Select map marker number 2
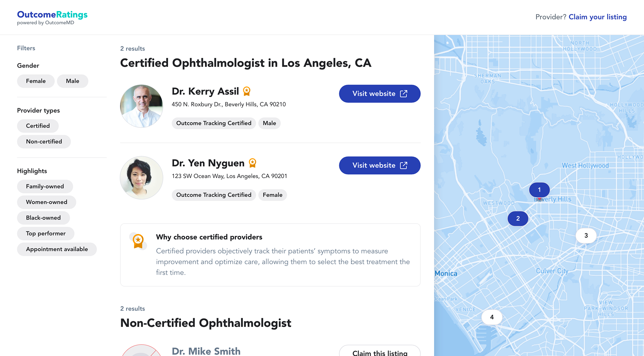 pos(518,219)
